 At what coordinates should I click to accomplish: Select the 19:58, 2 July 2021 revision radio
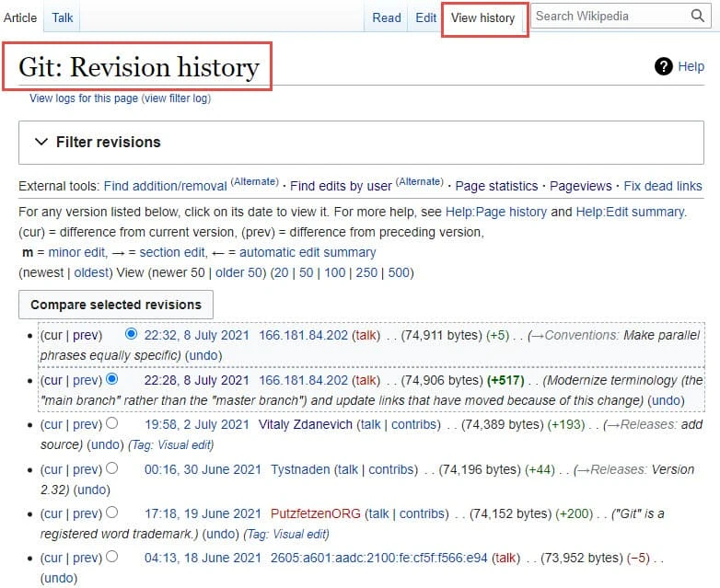[x=112, y=424]
